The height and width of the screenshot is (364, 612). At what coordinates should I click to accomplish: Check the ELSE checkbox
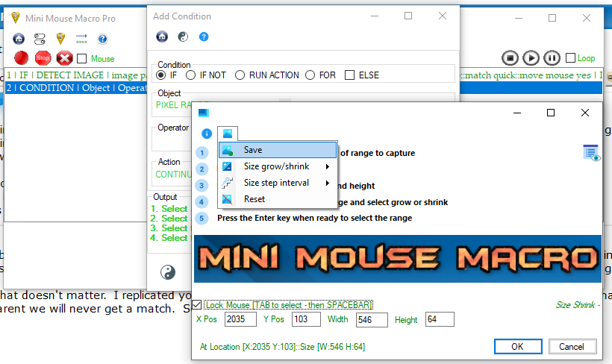(x=350, y=75)
